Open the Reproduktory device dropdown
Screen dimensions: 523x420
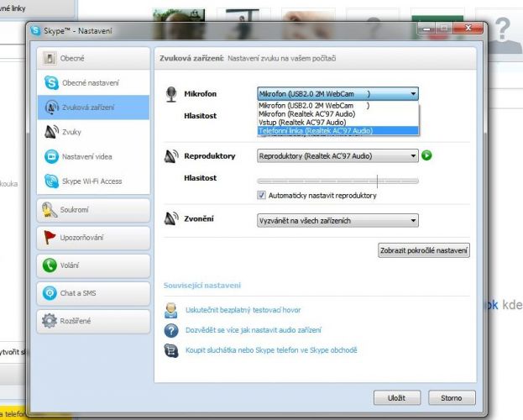337,156
